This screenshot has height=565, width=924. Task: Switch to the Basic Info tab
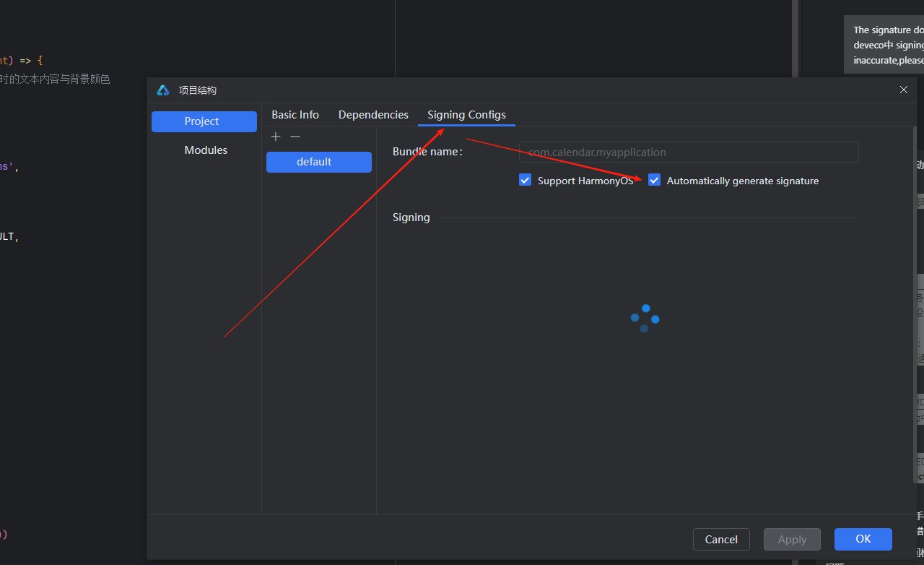click(295, 115)
